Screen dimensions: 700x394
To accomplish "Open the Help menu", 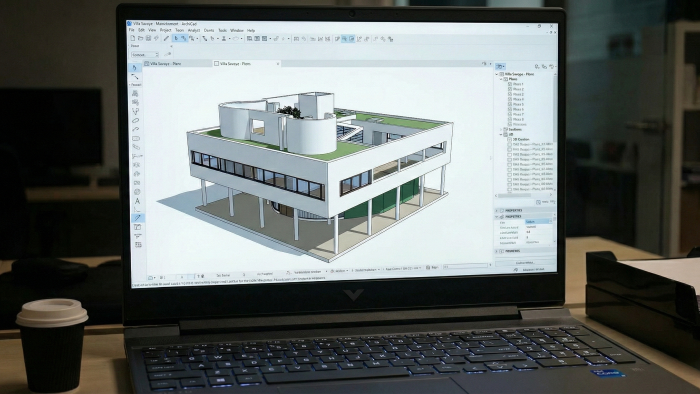I will pyautogui.click(x=251, y=30).
